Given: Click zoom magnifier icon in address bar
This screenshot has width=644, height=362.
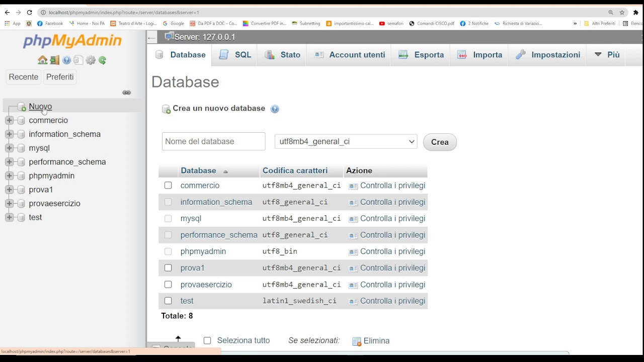Looking at the screenshot, I should tap(611, 12).
